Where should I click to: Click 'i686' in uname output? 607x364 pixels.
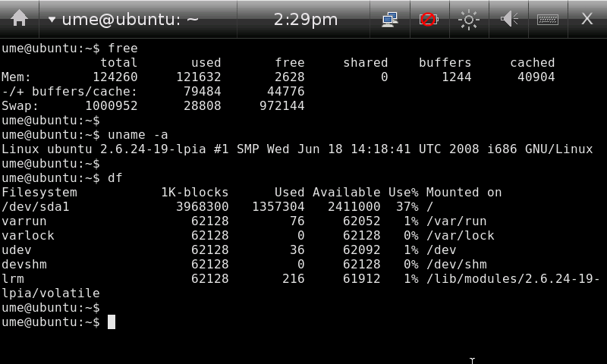tap(502, 149)
